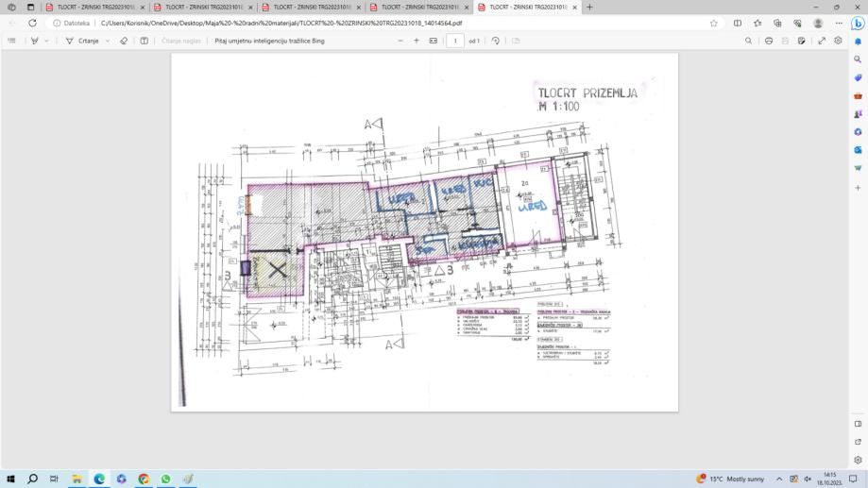The height and width of the screenshot is (488, 868).
Task: Select the Eraser tool
Action: (x=124, y=41)
